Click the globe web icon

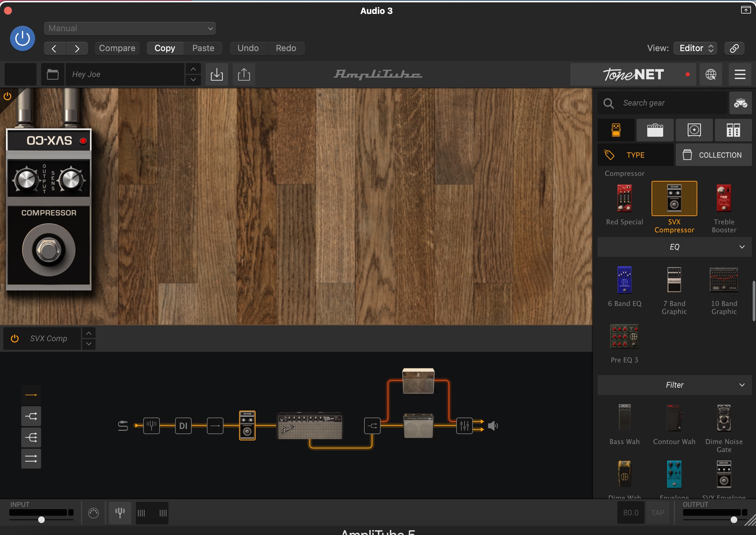[711, 74]
